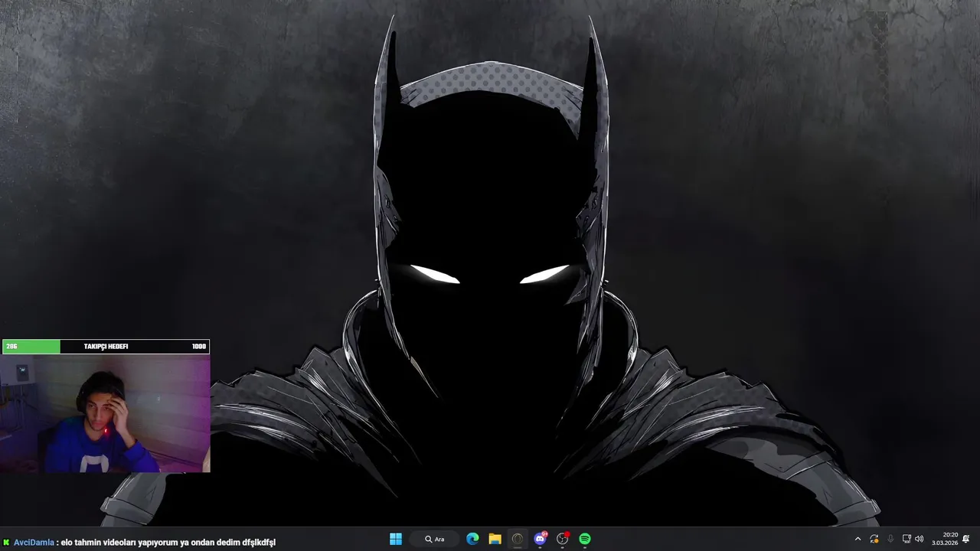Open network settings from tray icon
Screen dimensions: 980x551
pyautogui.click(x=906, y=539)
